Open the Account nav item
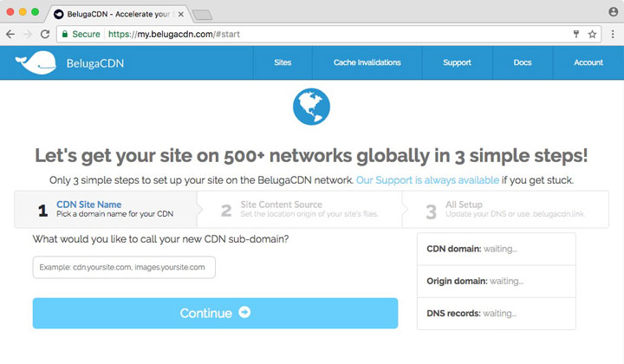 click(588, 62)
